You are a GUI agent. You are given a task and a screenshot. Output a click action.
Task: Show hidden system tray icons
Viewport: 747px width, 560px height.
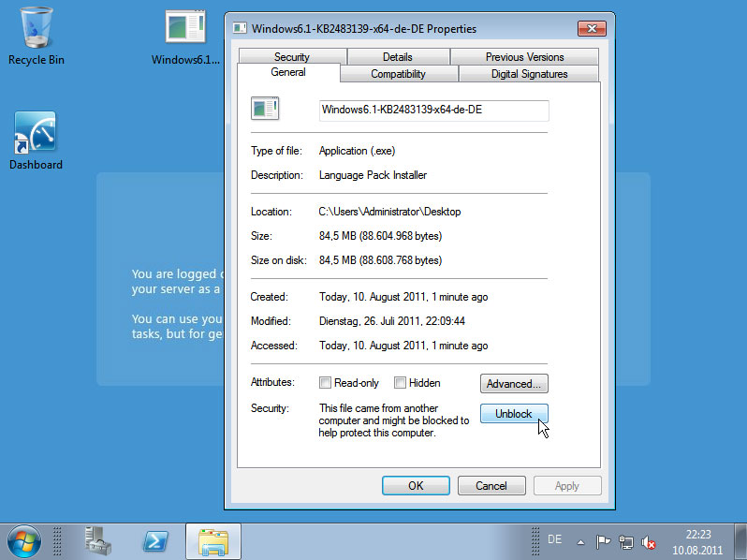[x=580, y=541]
